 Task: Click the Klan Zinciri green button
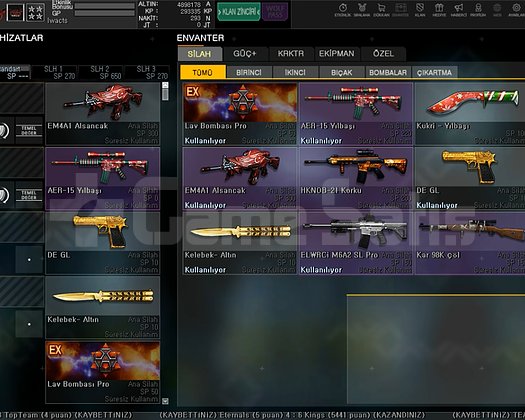(x=239, y=12)
